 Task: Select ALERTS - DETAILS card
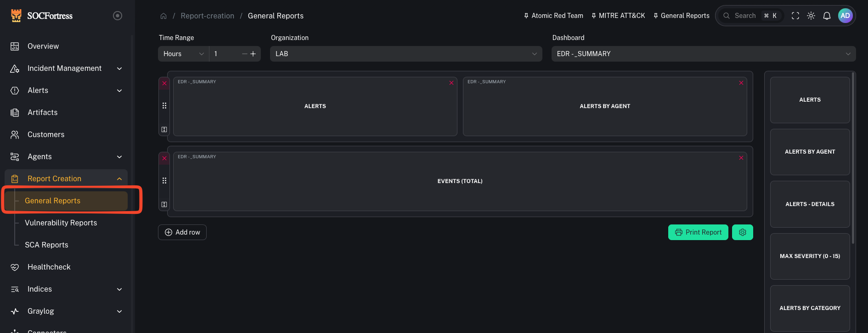pyautogui.click(x=810, y=204)
